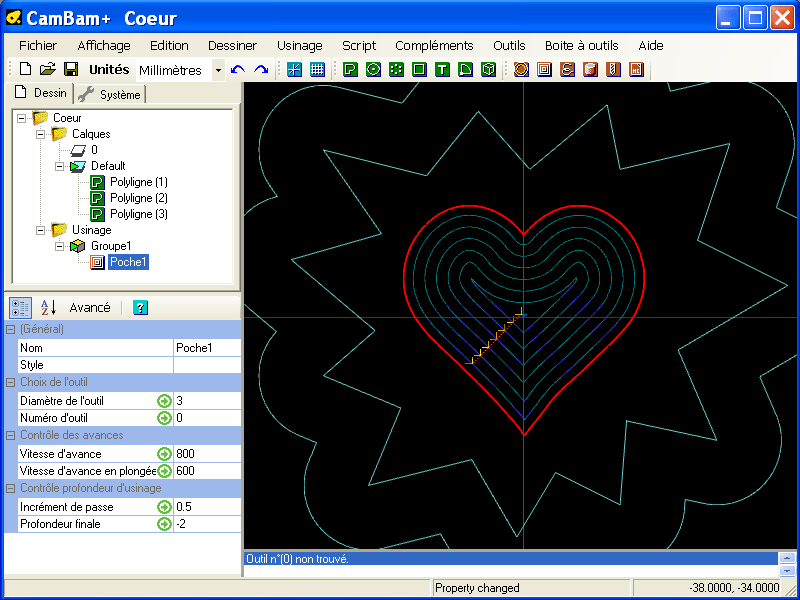Collapse the Calques folder node
Image resolution: width=800 pixels, height=600 pixels.
(x=40, y=134)
